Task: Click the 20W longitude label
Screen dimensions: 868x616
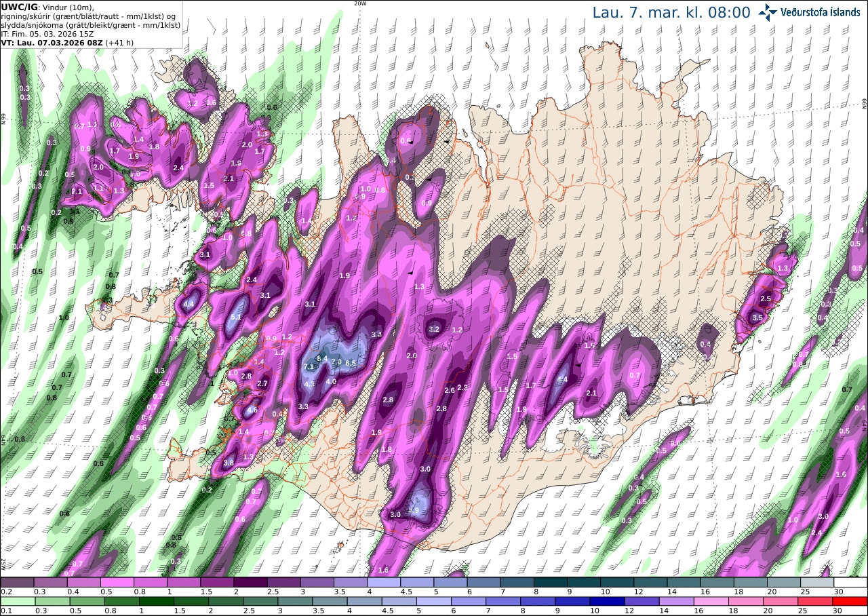Action: point(360,3)
